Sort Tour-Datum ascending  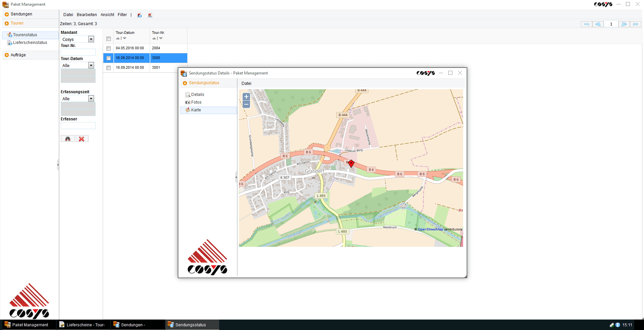pos(118,38)
